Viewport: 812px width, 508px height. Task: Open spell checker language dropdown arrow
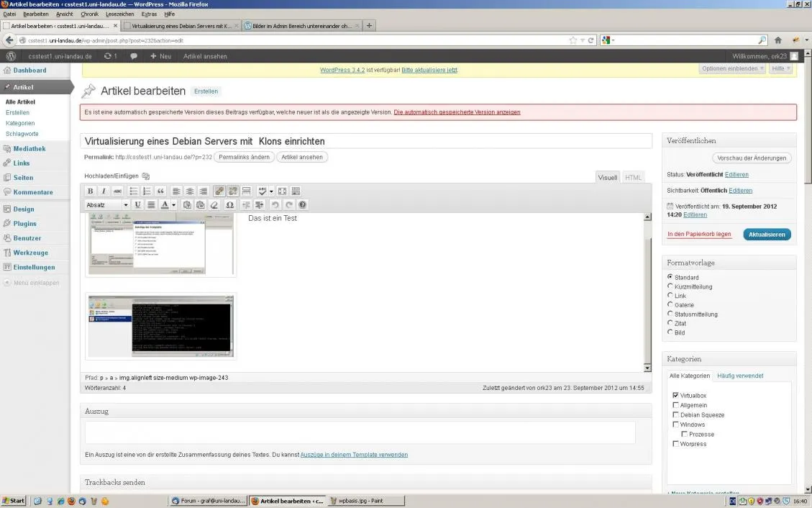(271, 191)
